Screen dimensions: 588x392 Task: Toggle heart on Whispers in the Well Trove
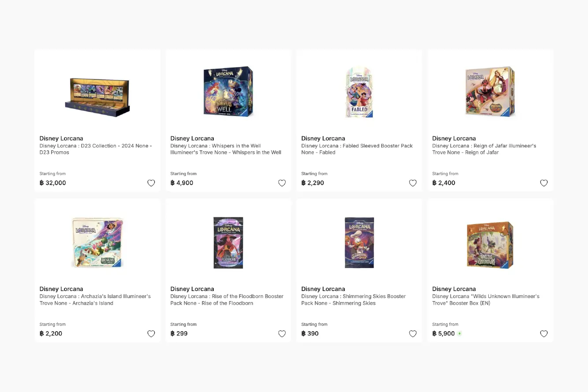point(282,183)
